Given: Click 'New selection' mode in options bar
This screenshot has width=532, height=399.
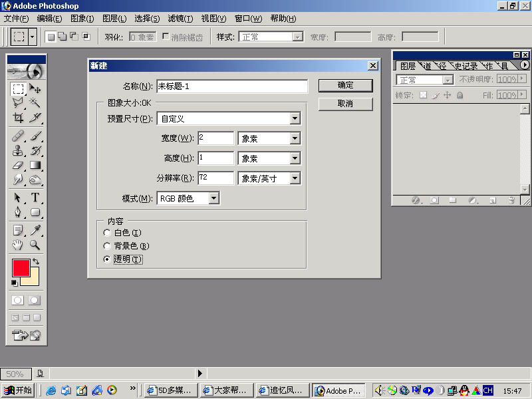Looking at the screenshot, I should (x=51, y=37).
